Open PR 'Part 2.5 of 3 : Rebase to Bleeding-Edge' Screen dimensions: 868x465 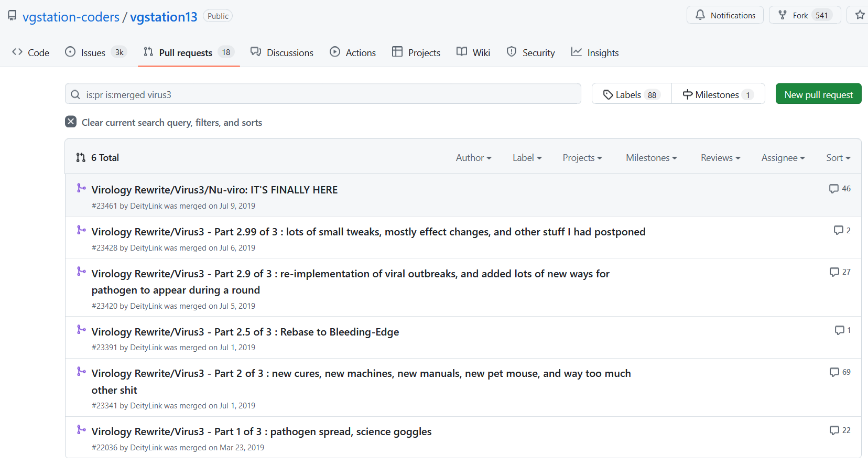(x=245, y=332)
